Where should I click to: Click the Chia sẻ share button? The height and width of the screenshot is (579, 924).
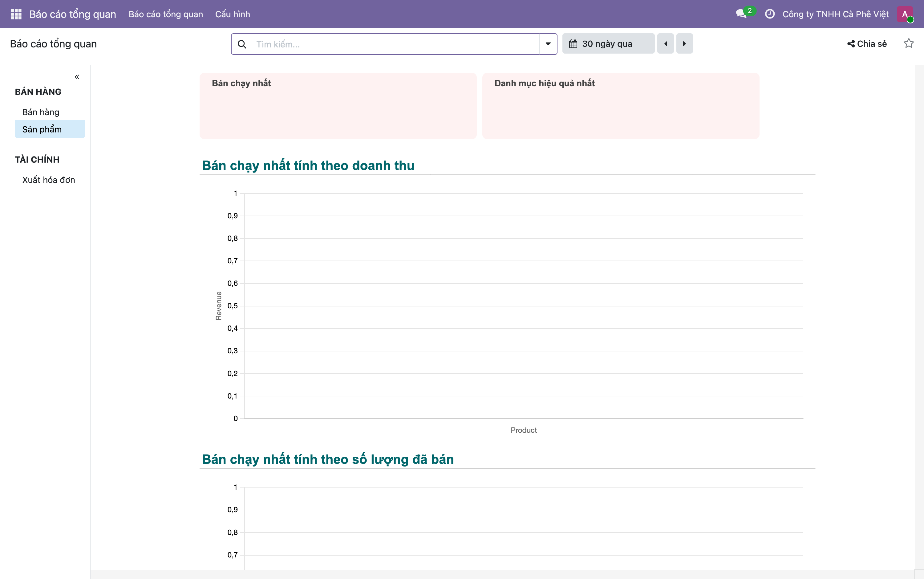867,44
